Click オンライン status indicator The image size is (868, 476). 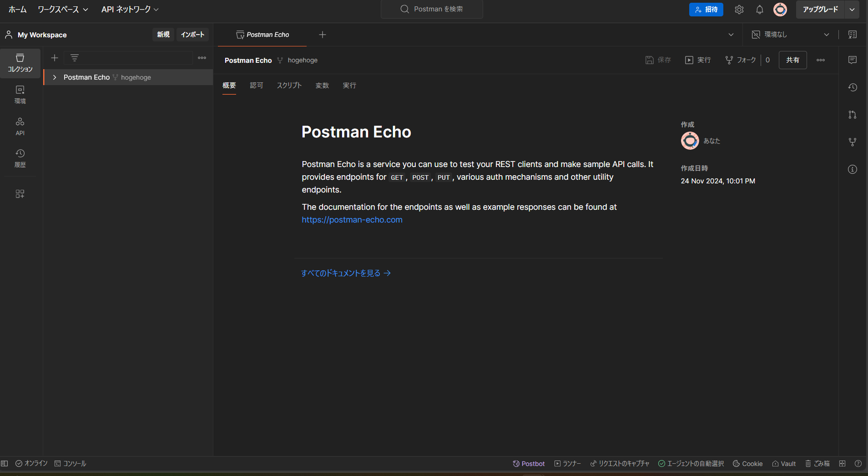pyautogui.click(x=31, y=463)
